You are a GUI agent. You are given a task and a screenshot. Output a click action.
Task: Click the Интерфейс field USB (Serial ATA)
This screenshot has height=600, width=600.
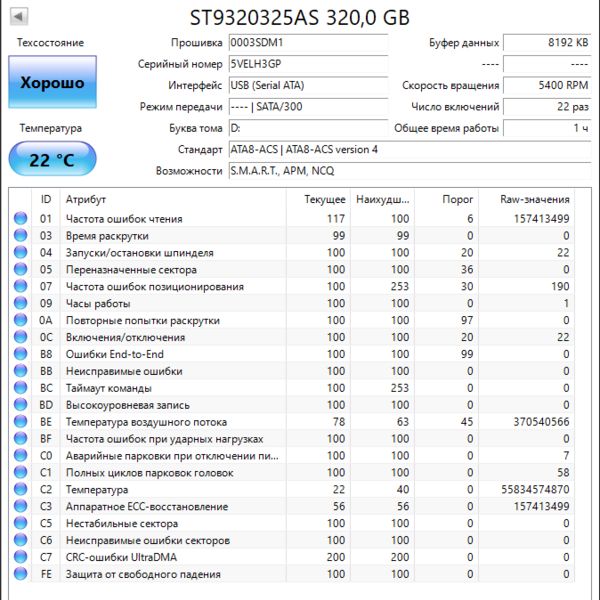click(x=308, y=85)
